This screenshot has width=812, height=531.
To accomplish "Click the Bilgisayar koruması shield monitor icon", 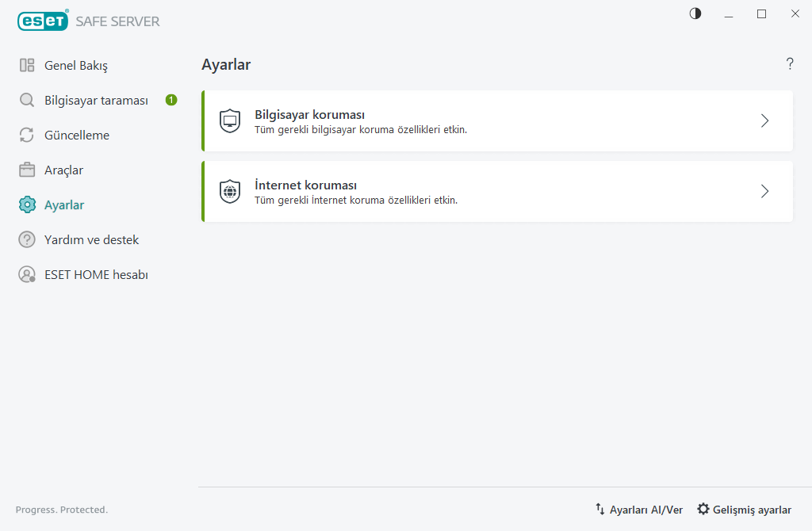I will pos(230,121).
